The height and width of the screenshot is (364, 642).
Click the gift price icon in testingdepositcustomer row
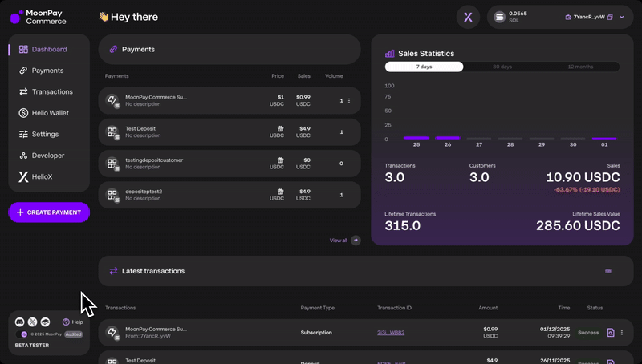point(280,160)
